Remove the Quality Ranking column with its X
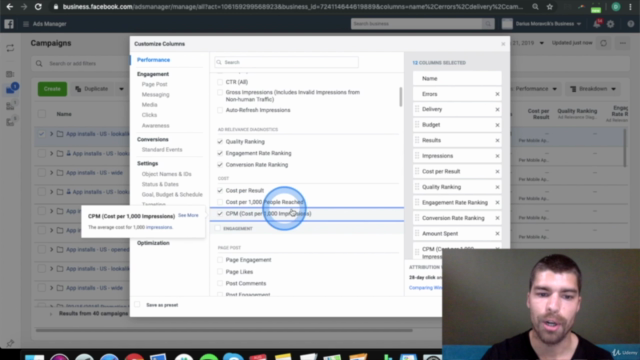Viewport: 640px width, 360px height. (497, 187)
